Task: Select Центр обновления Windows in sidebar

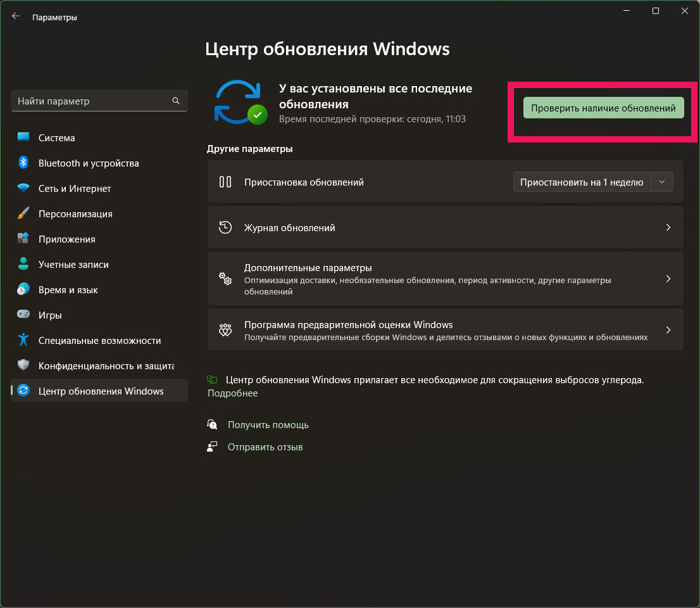Action: [x=99, y=391]
